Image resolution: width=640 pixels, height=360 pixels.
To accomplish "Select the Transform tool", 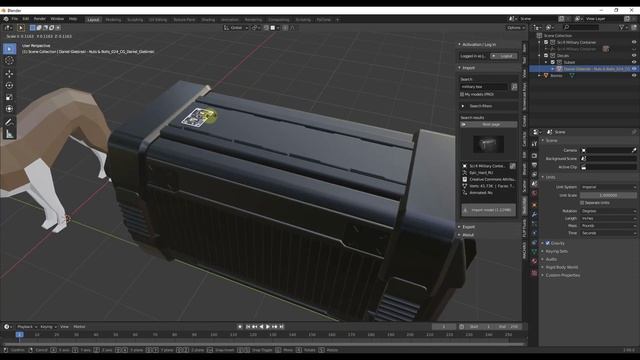I will click(x=9, y=109).
